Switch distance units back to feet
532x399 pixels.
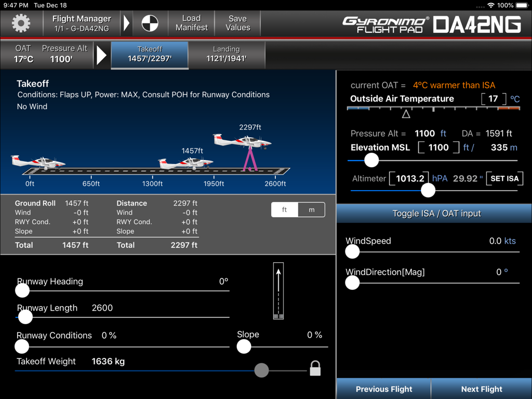coord(284,210)
